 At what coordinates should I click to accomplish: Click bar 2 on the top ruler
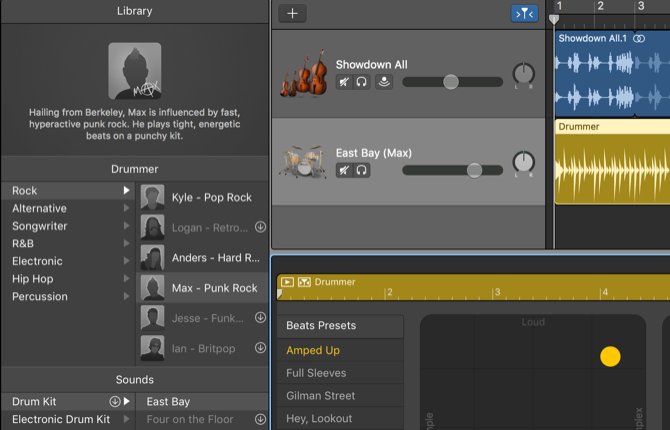(x=600, y=6)
